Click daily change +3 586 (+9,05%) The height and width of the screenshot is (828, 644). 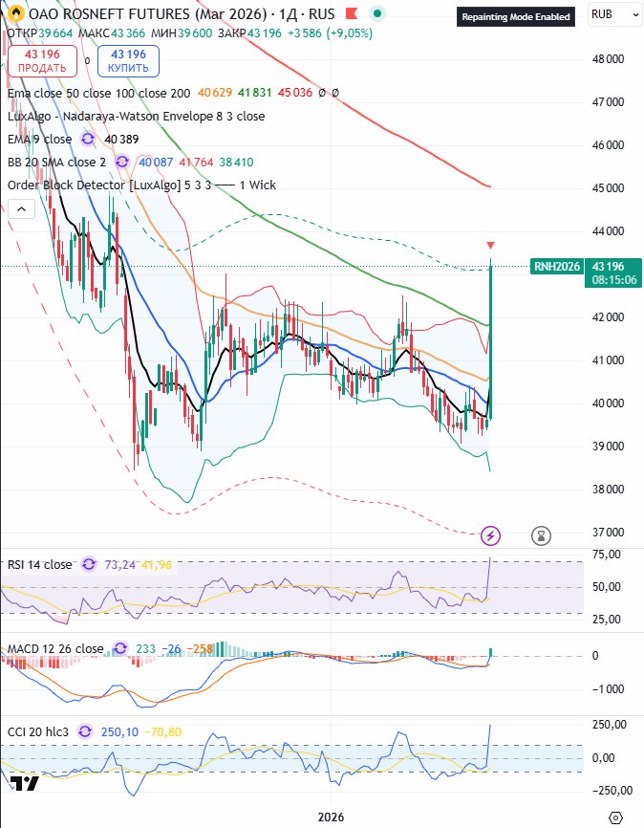click(x=330, y=33)
